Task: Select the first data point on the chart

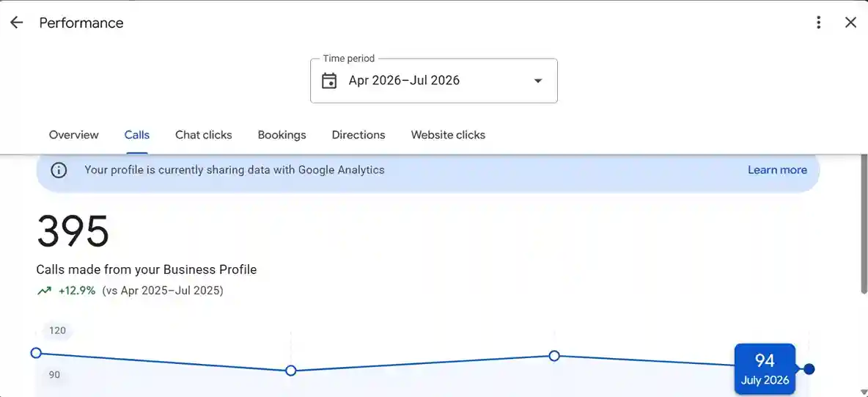Action: pyautogui.click(x=36, y=353)
